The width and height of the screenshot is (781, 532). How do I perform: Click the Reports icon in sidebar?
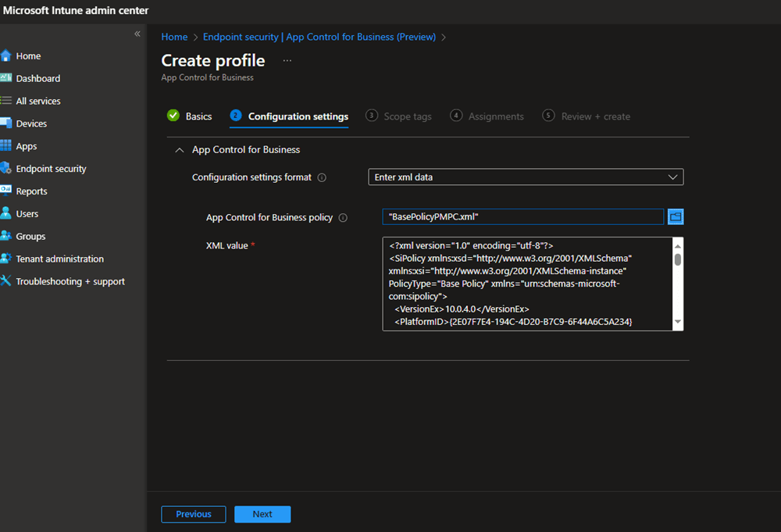5,190
